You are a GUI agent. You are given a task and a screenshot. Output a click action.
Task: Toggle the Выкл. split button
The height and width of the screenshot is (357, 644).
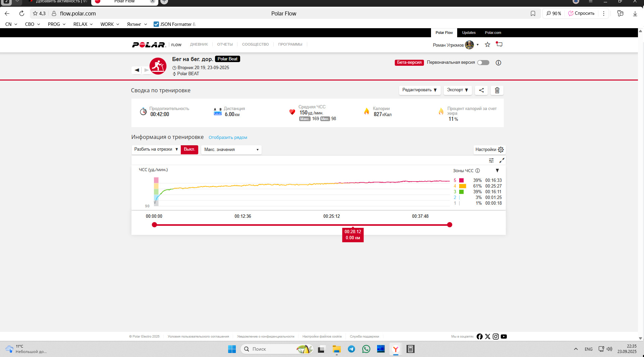[190, 150]
